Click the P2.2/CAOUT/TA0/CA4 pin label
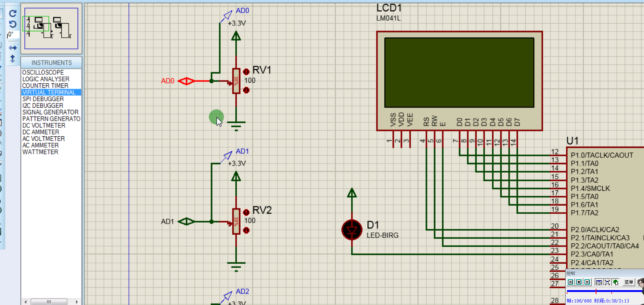This screenshot has width=644, height=305. 605,246
